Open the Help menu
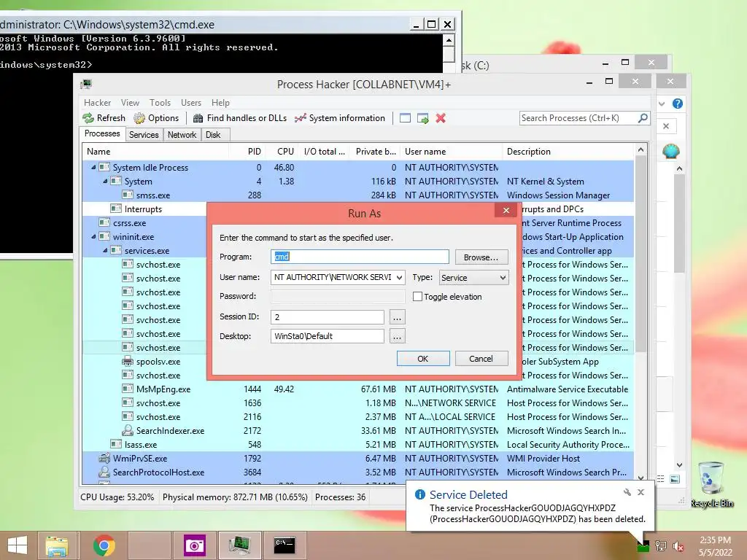747x560 pixels. coord(220,103)
